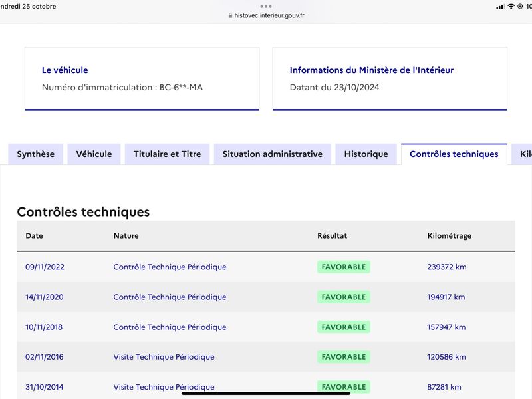532x399 pixels.
Task: Tap the padlock icon in address bar
Action: 230,15
